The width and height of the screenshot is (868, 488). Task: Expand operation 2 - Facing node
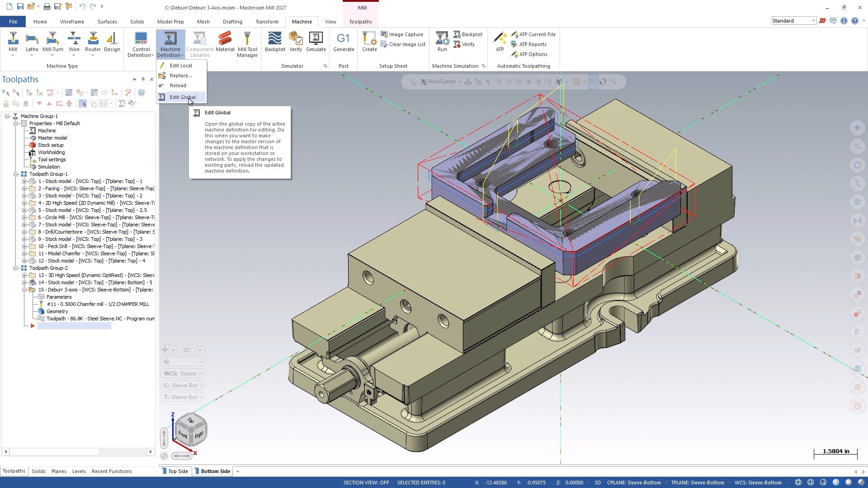24,188
